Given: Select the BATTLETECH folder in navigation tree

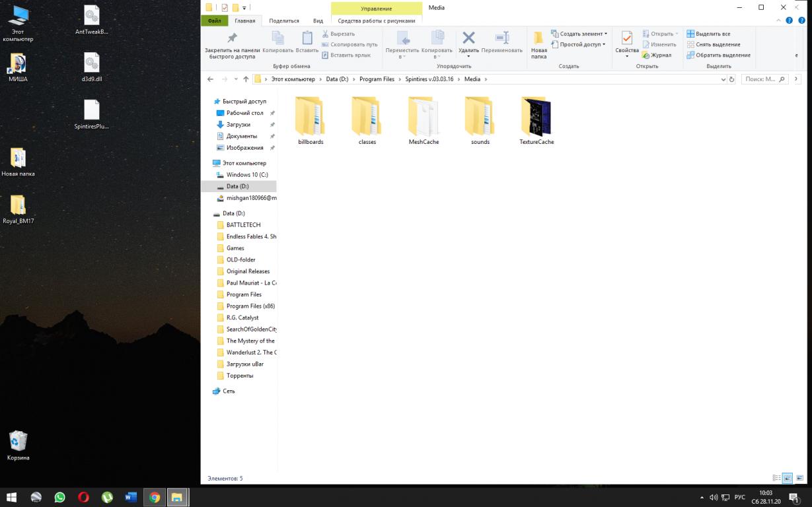Looking at the screenshot, I should click(243, 225).
